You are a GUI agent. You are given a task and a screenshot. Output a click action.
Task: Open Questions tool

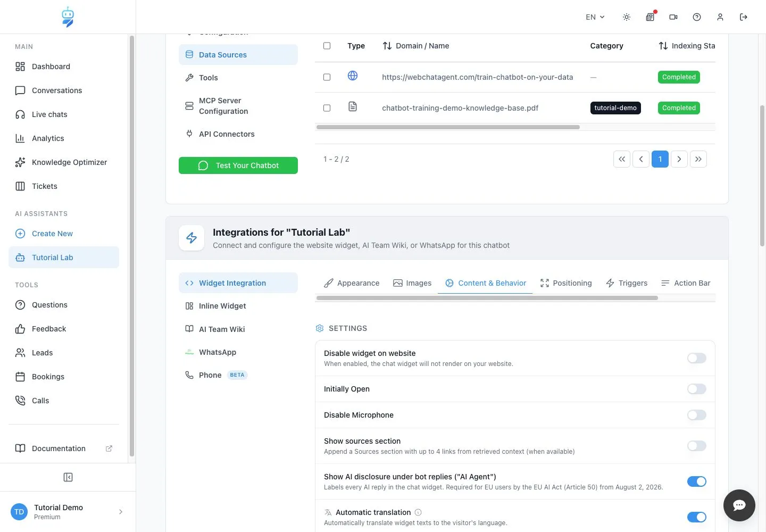(x=64, y=305)
